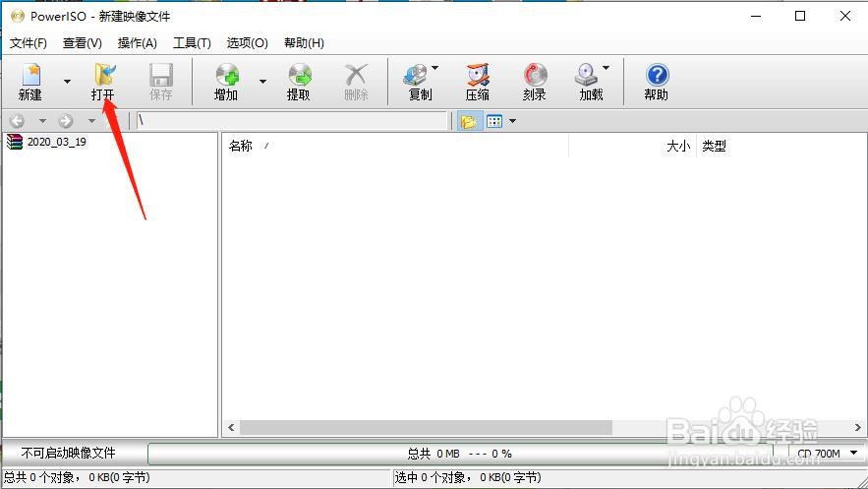868x489 pixels.
Task: Mount image with the 加载 icon
Action: point(589,82)
